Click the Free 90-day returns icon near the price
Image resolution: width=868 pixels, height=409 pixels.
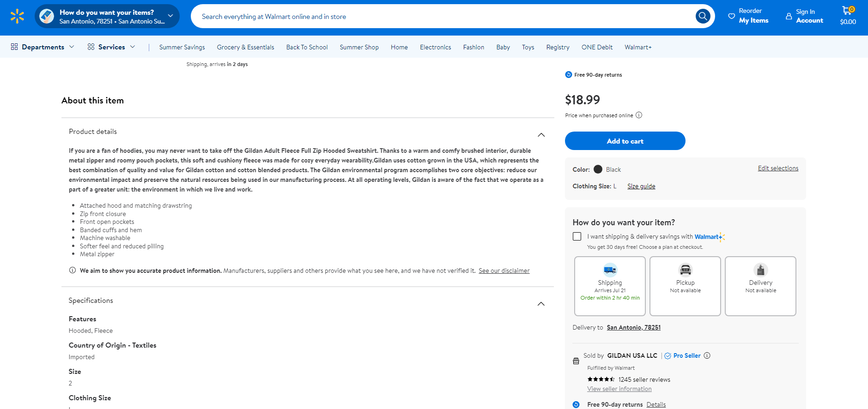(569, 74)
